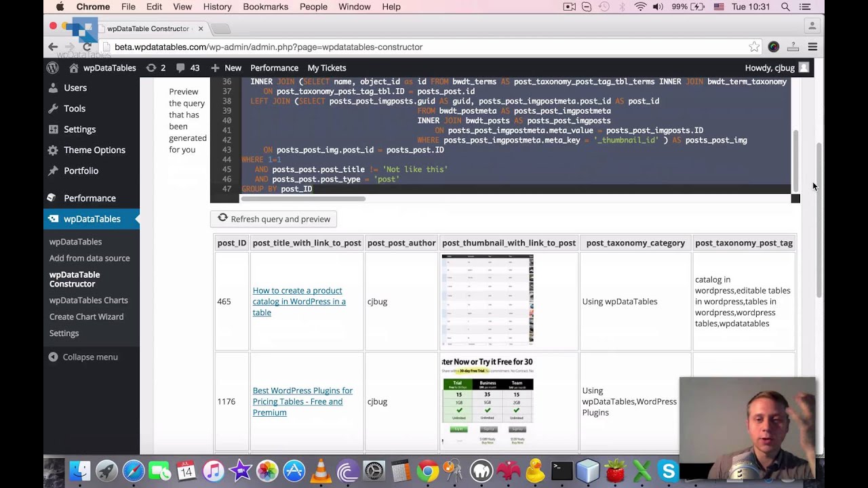Click the post_ID column header
This screenshot has height=488, width=868.
coord(232,243)
